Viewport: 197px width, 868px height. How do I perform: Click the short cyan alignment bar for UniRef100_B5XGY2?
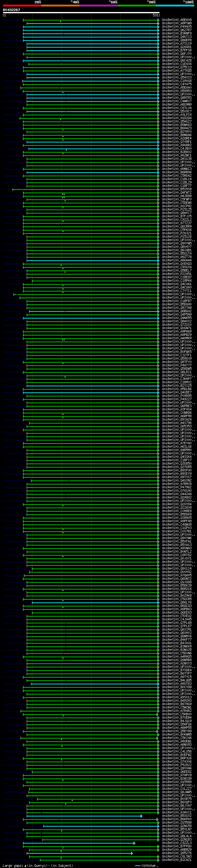84,816
